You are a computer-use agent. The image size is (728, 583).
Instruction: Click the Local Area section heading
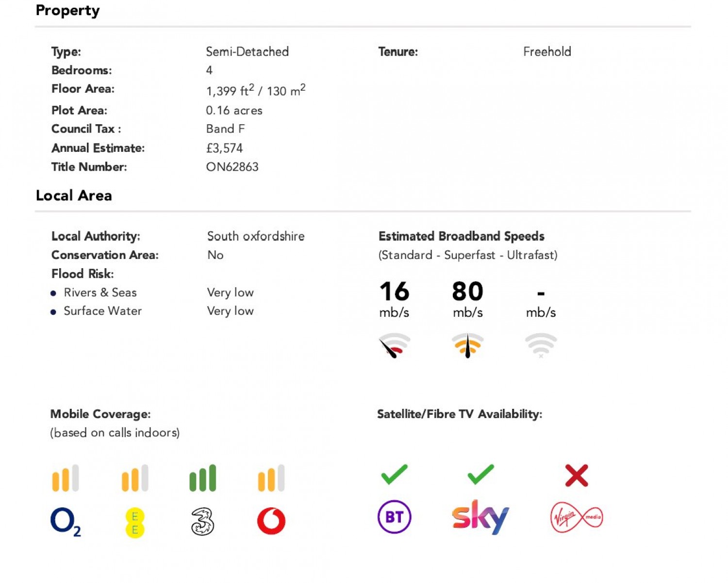[x=74, y=195]
